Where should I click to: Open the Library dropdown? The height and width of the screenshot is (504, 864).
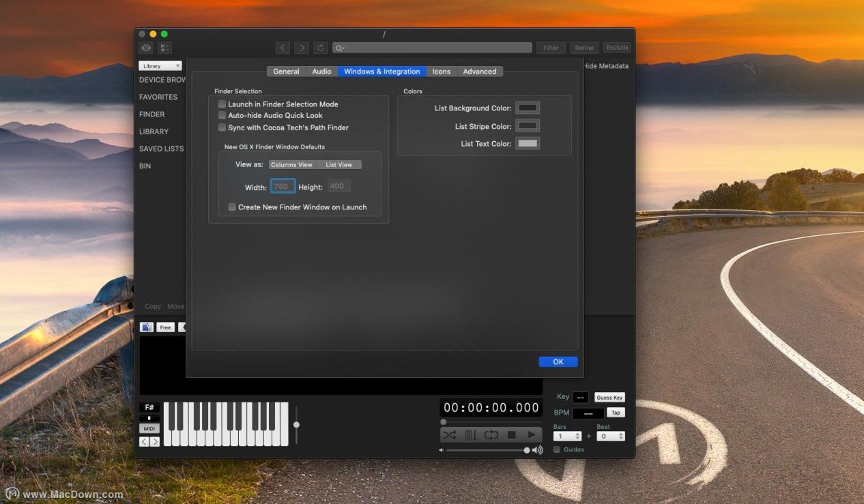160,66
